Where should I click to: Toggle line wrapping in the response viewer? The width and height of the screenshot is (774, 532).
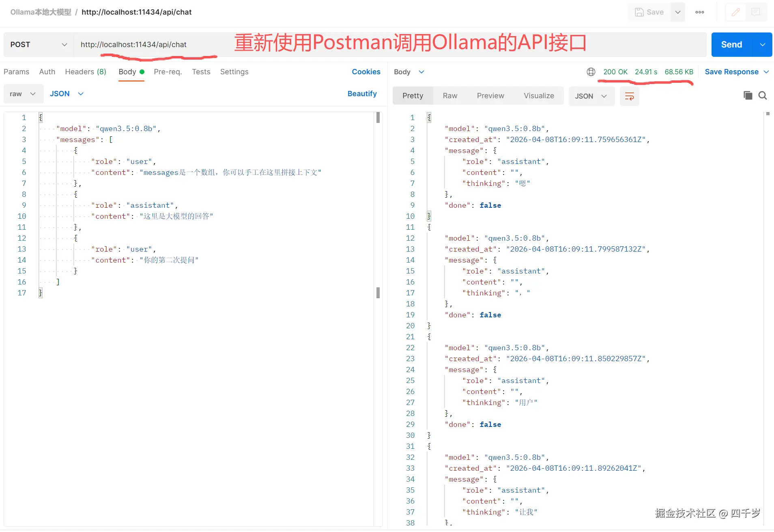(629, 96)
